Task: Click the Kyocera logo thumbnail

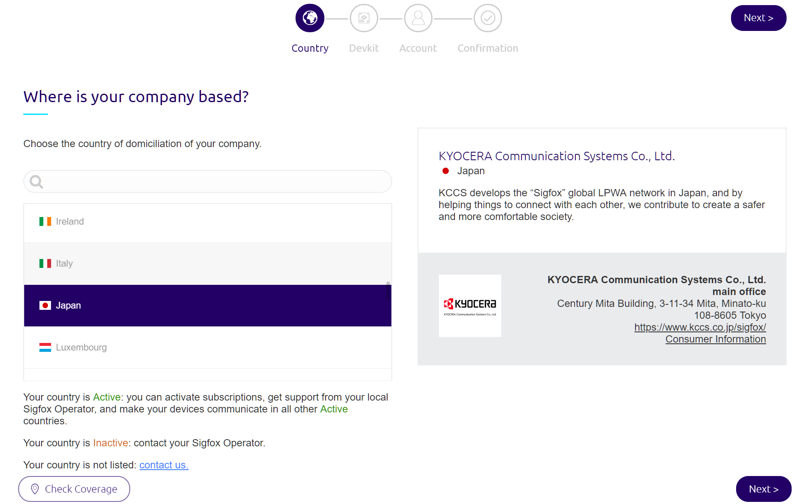Action: 470,306
